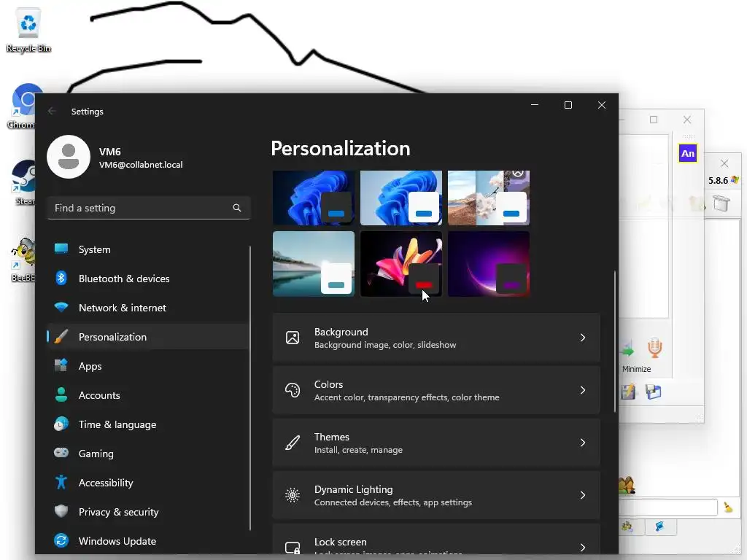The height and width of the screenshot is (560, 747).
Task: Select the Personalization sidebar entry
Action: click(147, 337)
